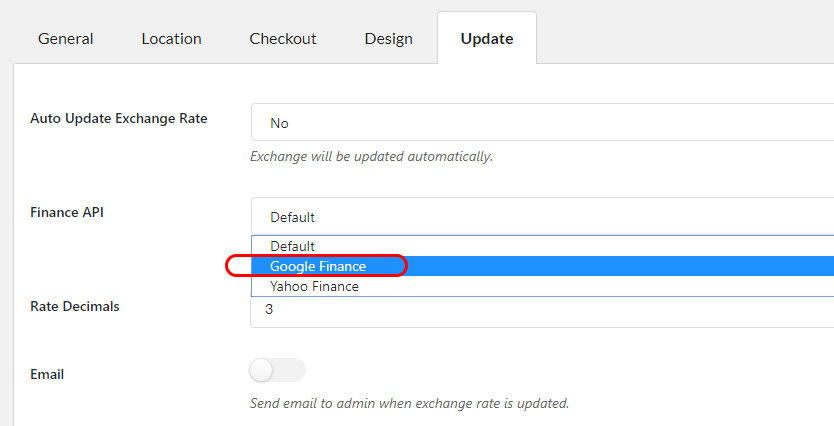Select the Design tab
Image resolution: width=834 pixels, height=426 pixels.
(x=388, y=39)
